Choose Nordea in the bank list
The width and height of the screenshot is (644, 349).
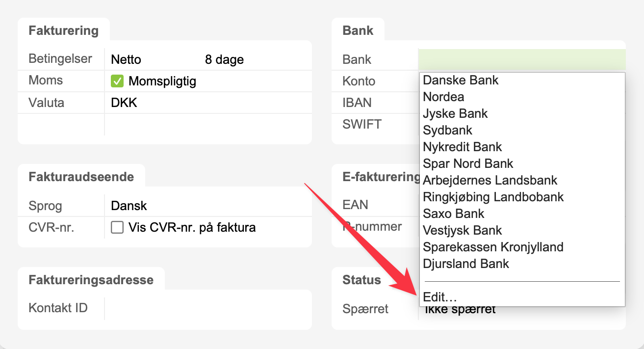[x=443, y=97]
